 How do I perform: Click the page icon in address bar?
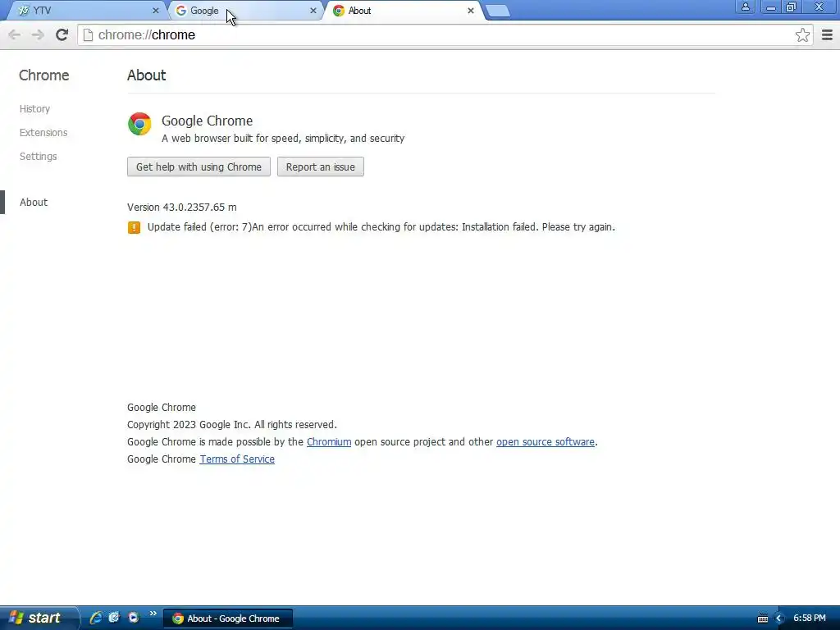click(x=89, y=34)
